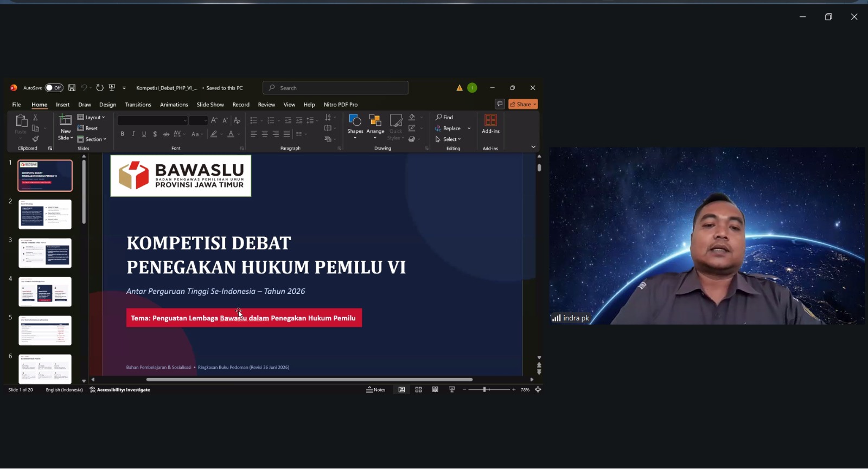The width and height of the screenshot is (868, 469).
Task: Toggle the AutoSave switch
Action: [54, 88]
